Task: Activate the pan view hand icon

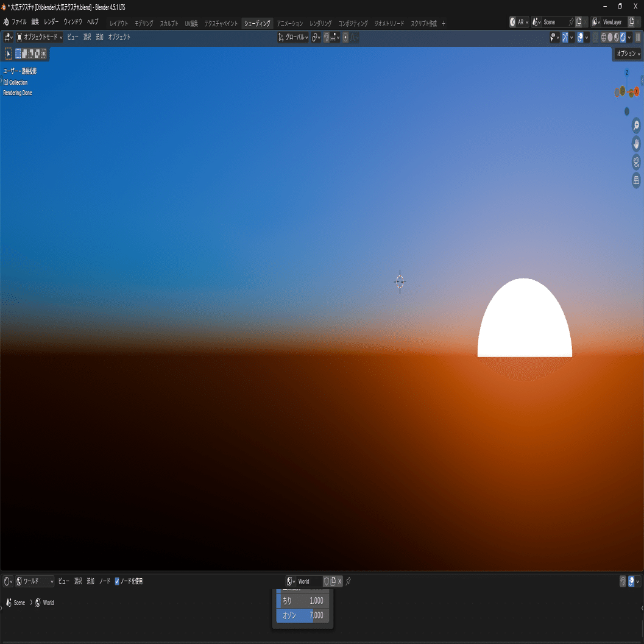Action: point(636,143)
